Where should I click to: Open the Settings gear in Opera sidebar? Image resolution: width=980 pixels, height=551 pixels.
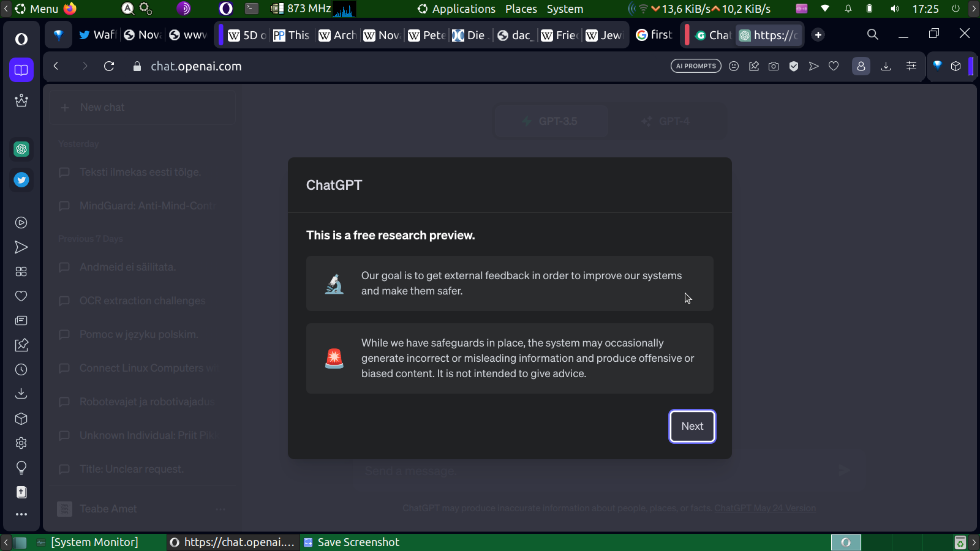21,443
